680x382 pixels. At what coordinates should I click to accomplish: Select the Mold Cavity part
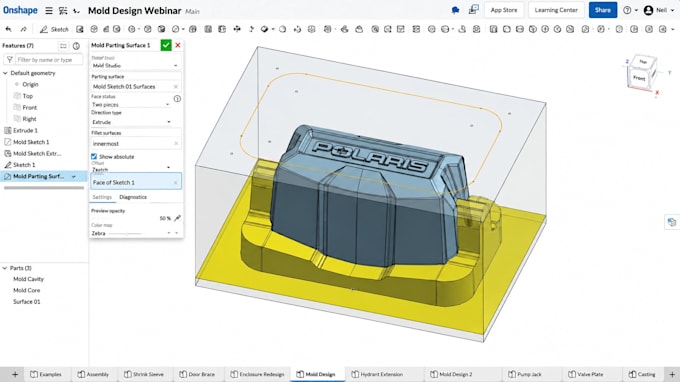coord(28,279)
